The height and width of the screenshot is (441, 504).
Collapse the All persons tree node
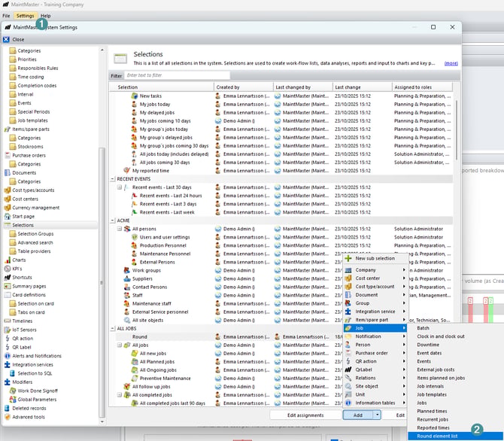coord(120,229)
